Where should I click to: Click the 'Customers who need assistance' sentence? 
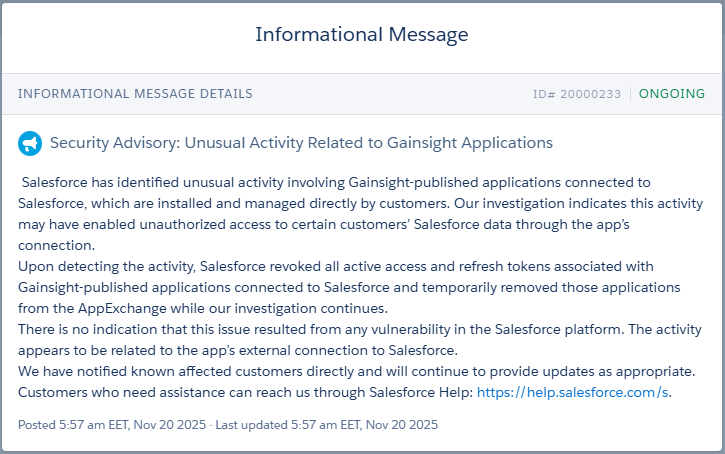(x=245, y=392)
